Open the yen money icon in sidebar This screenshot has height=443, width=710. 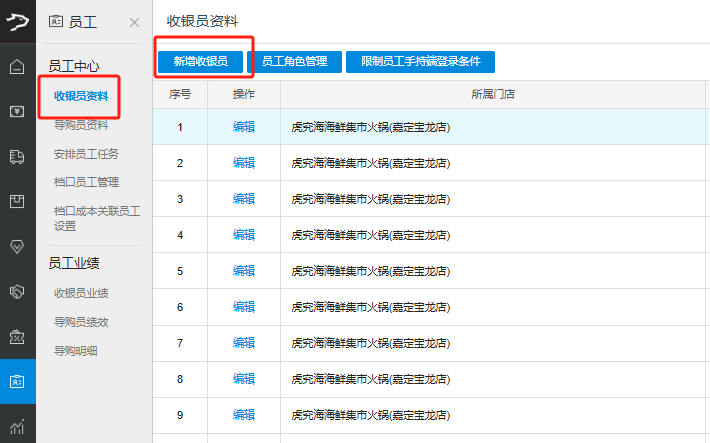click(x=17, y=111)
